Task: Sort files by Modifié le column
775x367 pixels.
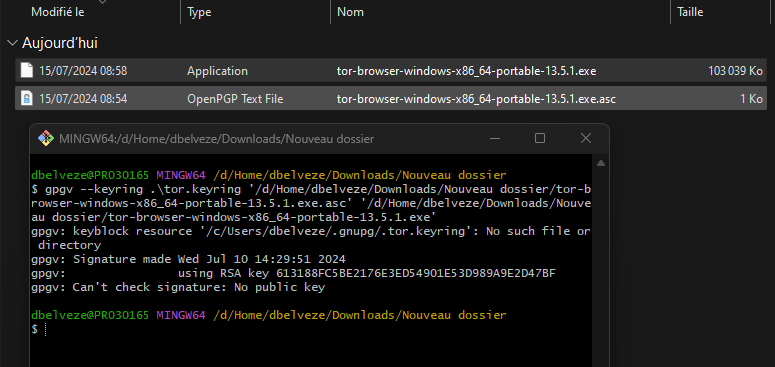Action: pos(57,12)
